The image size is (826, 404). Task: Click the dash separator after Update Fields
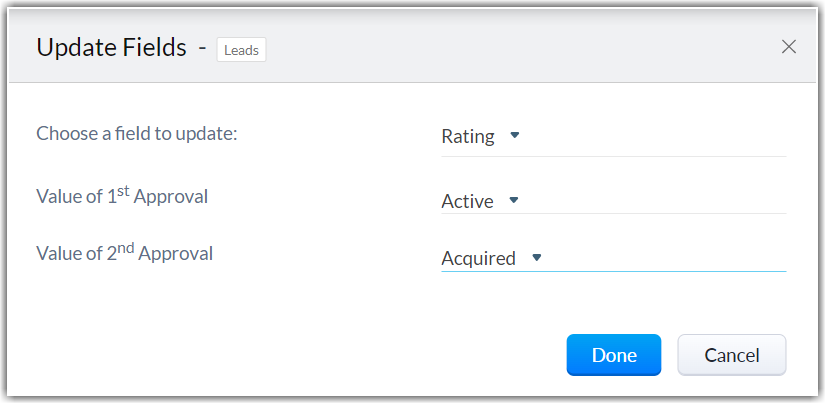(x=202, y=47)
